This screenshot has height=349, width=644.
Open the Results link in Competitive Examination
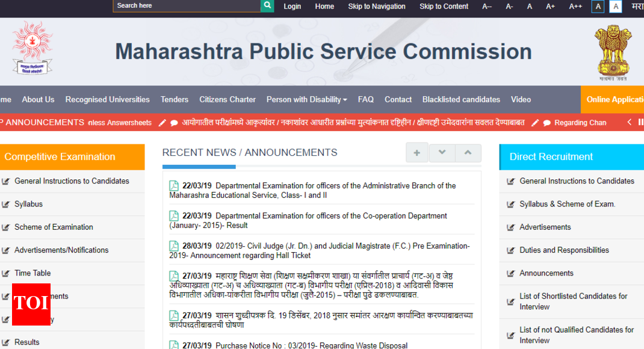pyautogui.click(x=26, y=342)
